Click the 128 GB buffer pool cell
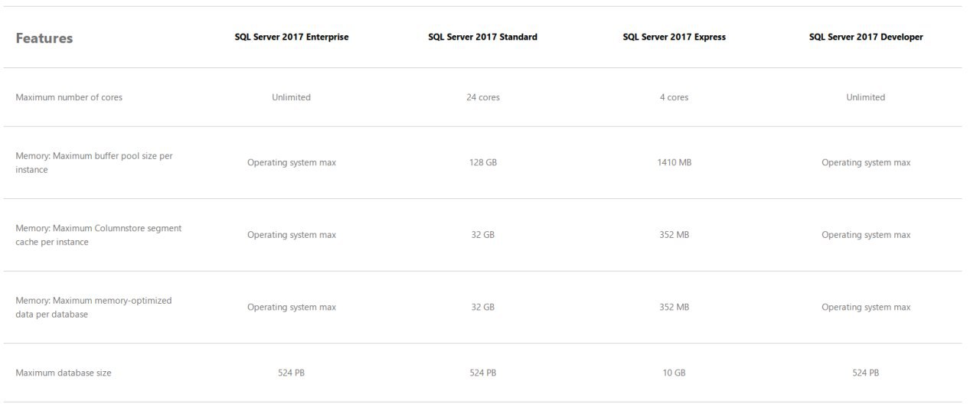 483,162
